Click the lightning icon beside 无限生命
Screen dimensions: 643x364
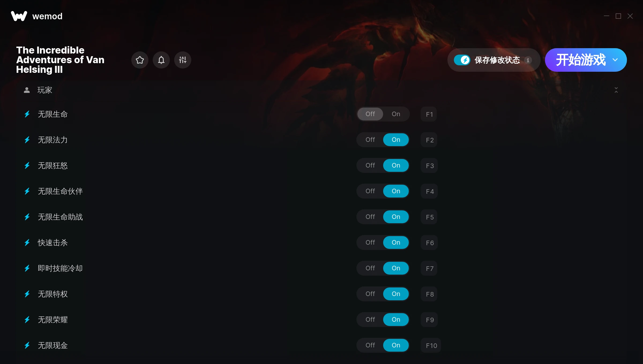pos(27,114)
